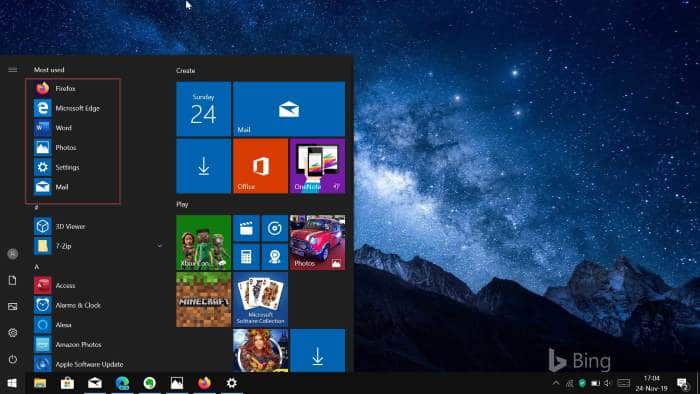Open the wide Mail tile

289,109
